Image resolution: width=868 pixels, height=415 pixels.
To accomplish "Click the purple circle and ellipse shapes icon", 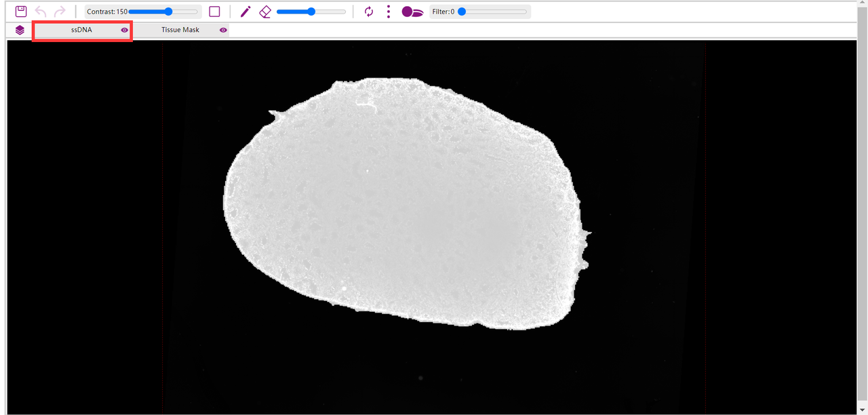I will tap(412, 12).
